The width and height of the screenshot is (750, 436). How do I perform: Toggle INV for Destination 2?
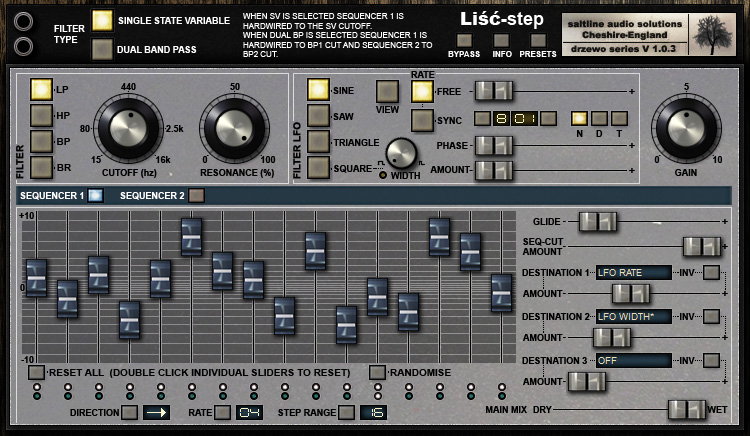point(712,316)
